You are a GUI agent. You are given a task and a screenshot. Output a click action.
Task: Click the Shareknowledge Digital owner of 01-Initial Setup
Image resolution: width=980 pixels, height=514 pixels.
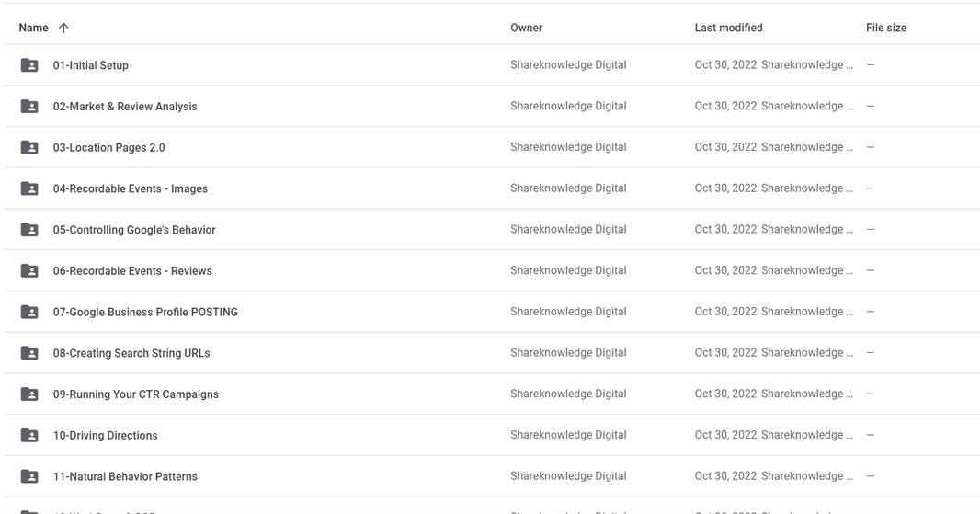[568, 65]
